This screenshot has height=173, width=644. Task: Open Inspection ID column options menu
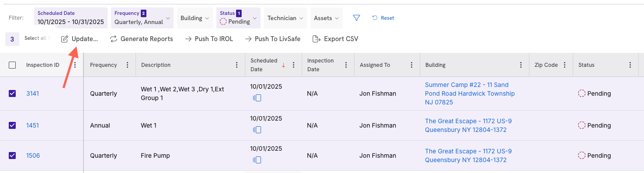75,65
